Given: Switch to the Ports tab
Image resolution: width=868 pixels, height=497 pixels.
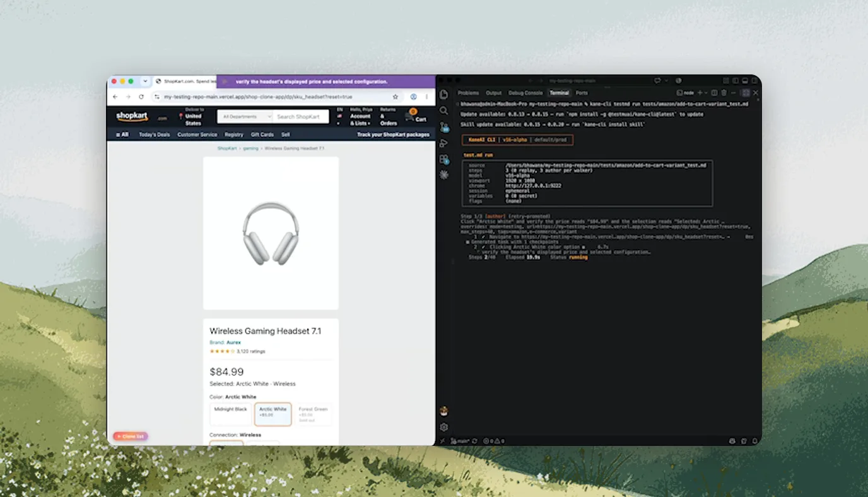Looking at the screenshot, I should pyautogui.click(x=582, y=93).
